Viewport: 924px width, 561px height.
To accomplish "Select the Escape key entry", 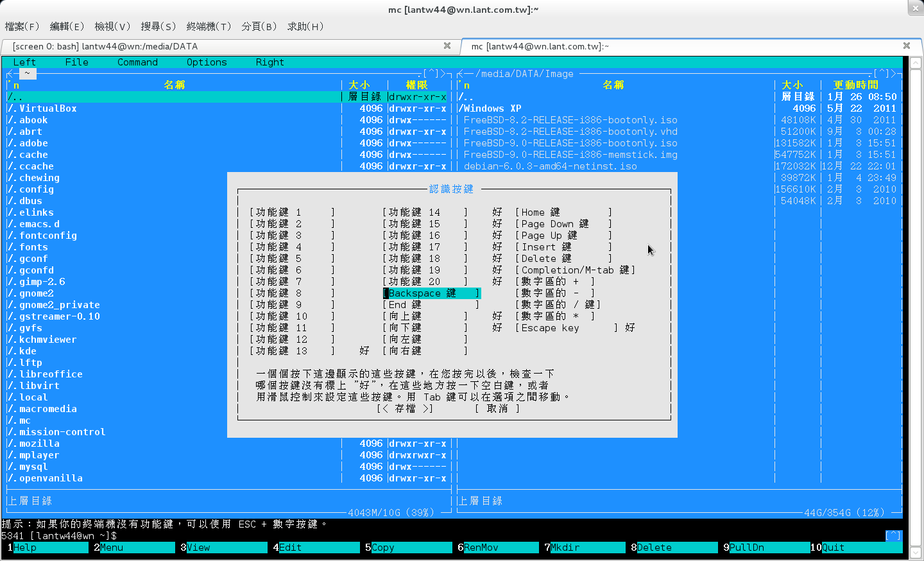I will click(565, 328).
